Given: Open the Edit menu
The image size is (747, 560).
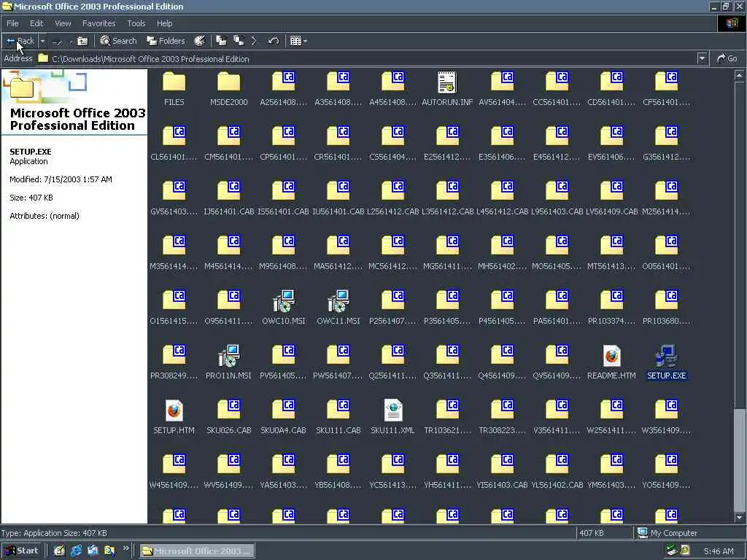Looking at the screenshot, I should [x=36, y=23].
